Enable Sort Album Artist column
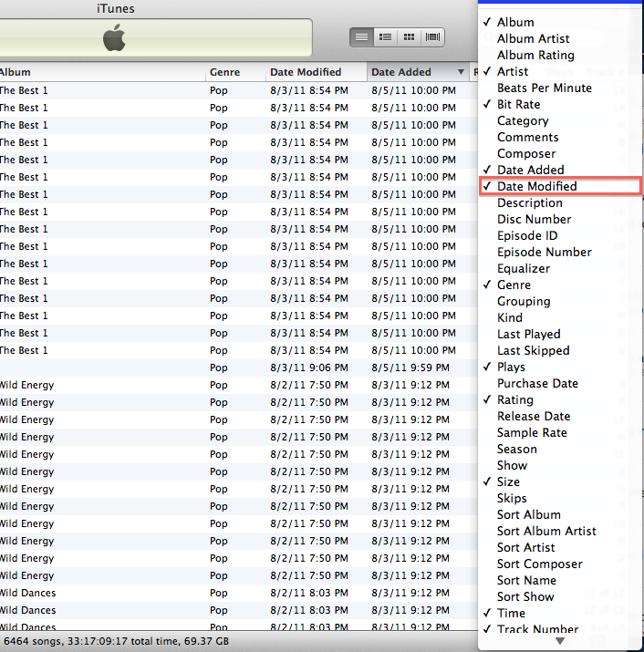This screenshot has width=644, height=652. (x=559, y=532)
